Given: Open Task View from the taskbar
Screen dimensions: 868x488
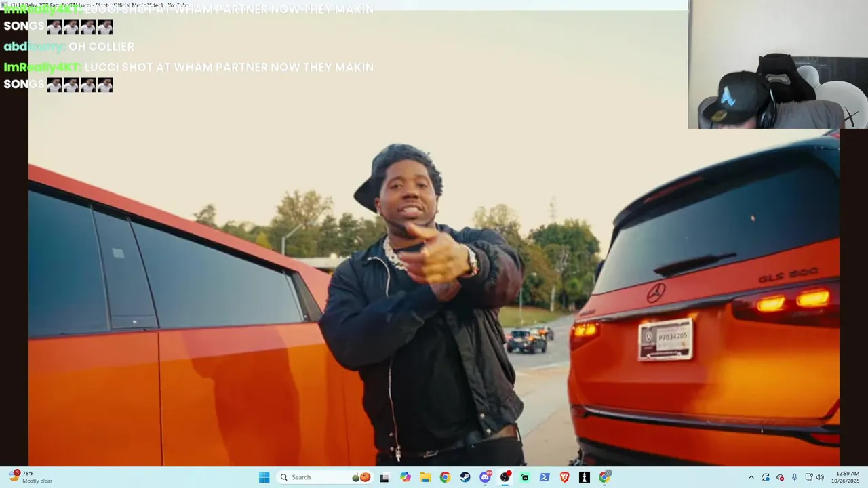Looking at the screenshot, I should click(384, 477).
